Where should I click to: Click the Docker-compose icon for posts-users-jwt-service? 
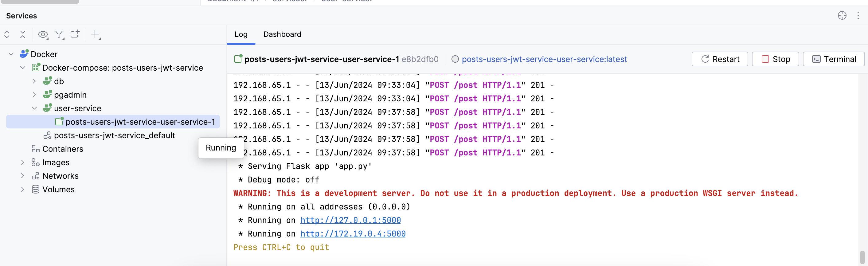36,68
